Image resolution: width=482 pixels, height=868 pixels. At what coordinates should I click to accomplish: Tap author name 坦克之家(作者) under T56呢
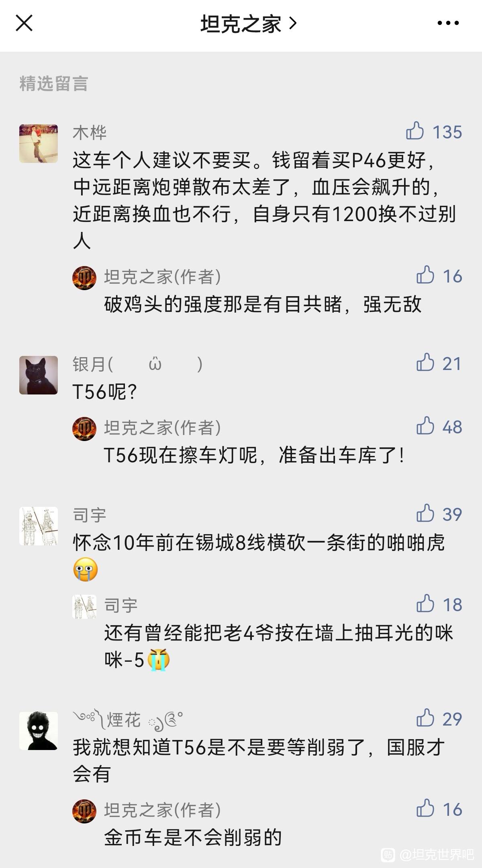click(x=163, y=427)
